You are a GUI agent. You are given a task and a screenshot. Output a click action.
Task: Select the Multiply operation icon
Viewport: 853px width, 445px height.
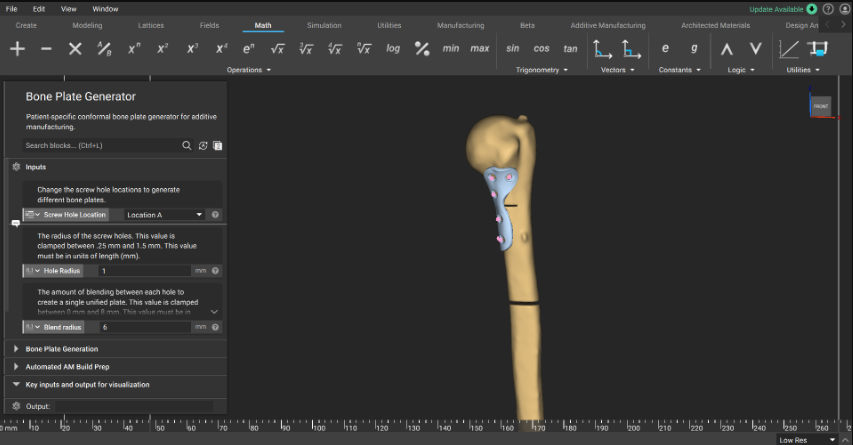(75, 48)
